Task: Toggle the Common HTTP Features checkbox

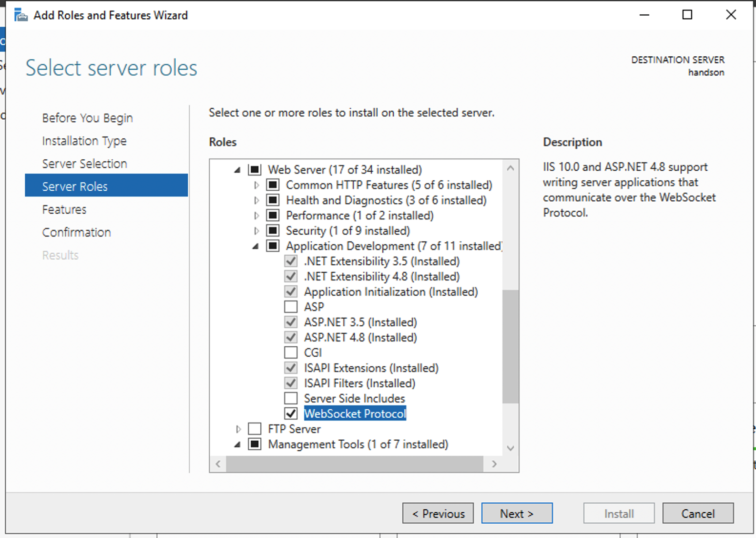Action: coord(273,185)
